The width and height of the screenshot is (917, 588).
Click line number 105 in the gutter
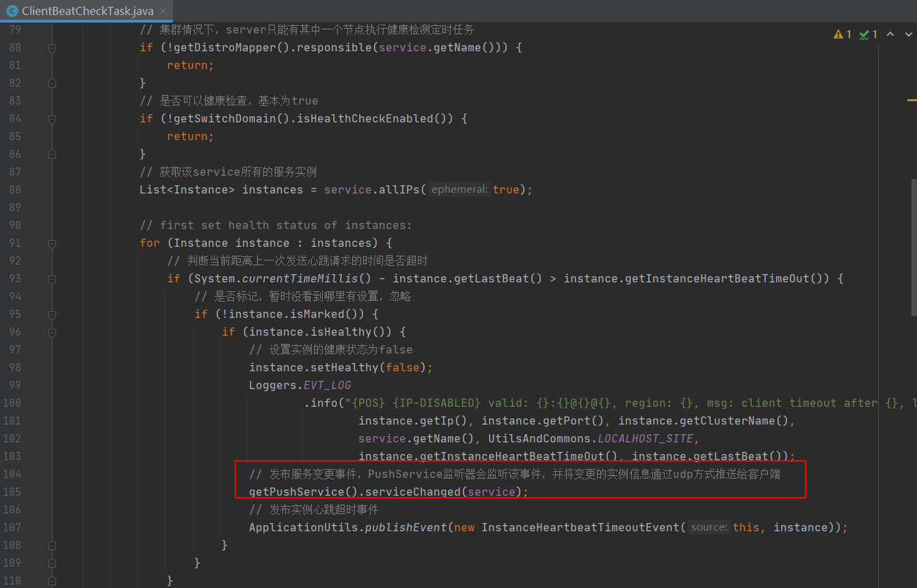[11, 492]
